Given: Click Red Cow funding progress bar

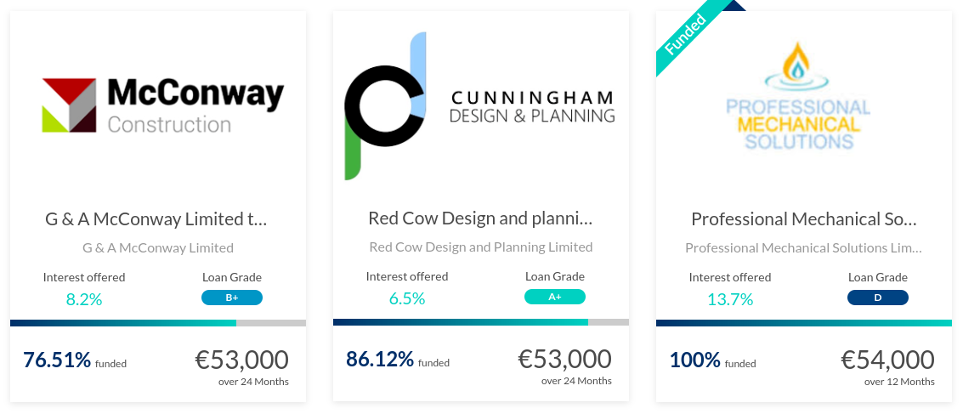Looking at the screenshot, I should pos(481,323).
